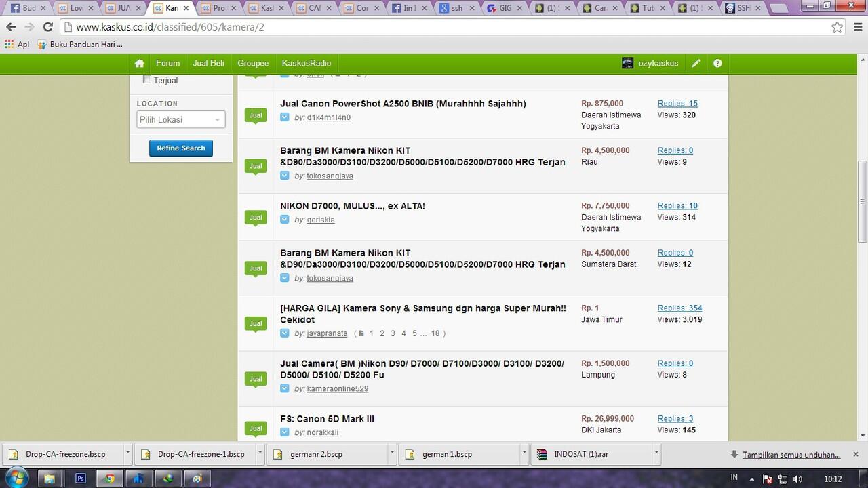
Task: Open the Paint taskbar icon
Action: (197, 478)
